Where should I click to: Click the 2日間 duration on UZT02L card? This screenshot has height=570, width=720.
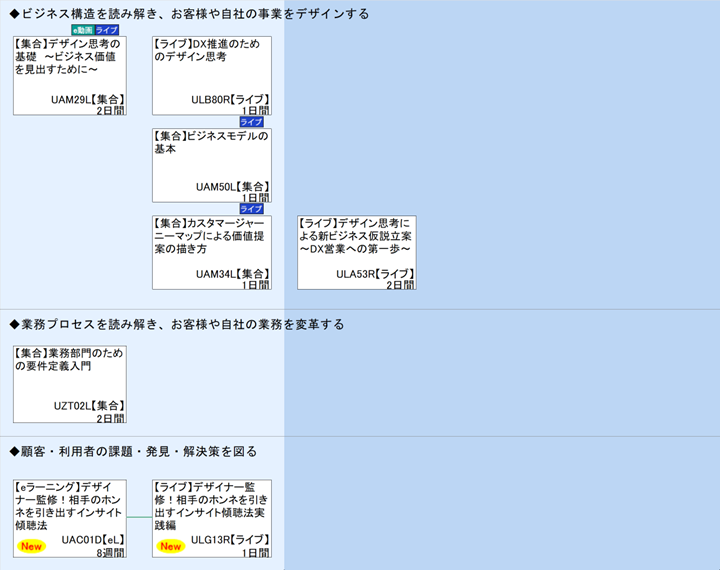(x=111, y=418)
